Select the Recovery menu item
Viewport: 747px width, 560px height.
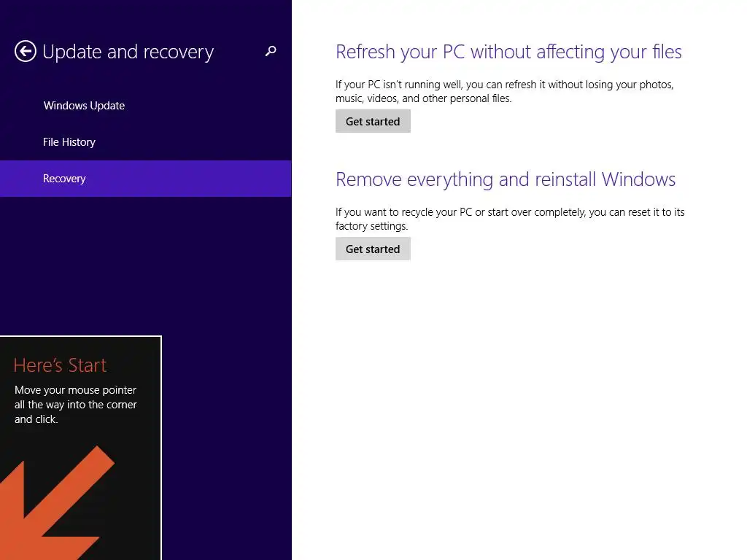click(x=146, y=179)
